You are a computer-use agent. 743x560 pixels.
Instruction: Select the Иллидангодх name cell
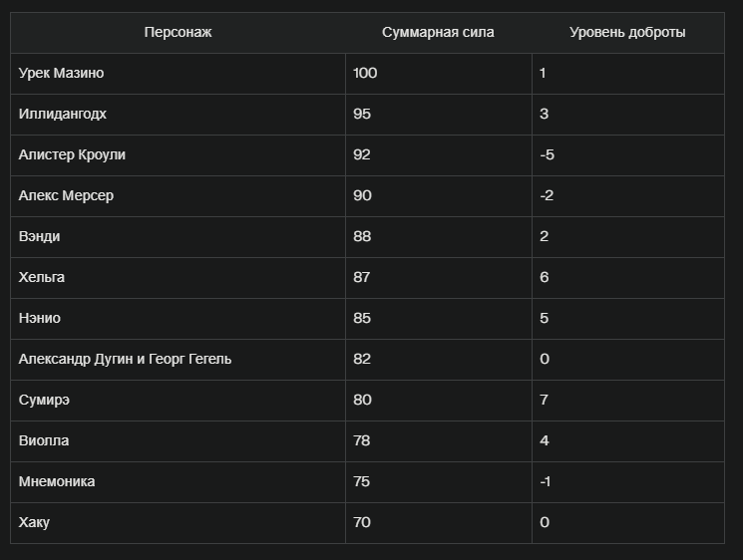[178, 114]
